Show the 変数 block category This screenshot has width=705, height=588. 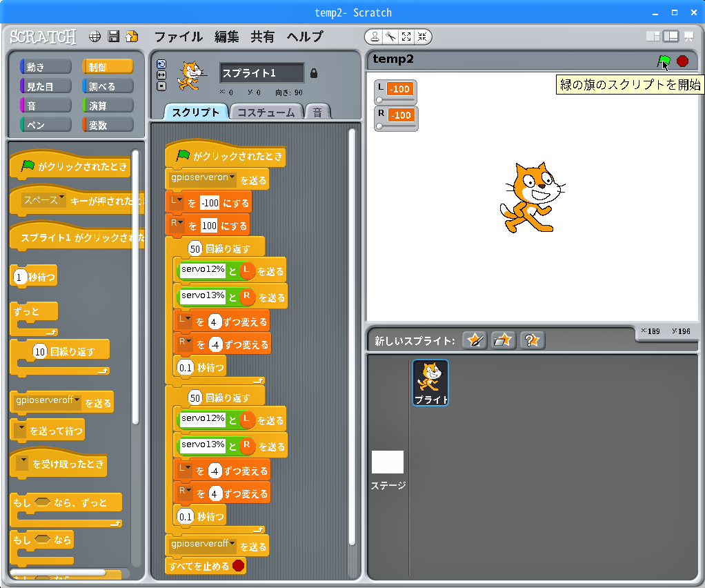[108, 125]
